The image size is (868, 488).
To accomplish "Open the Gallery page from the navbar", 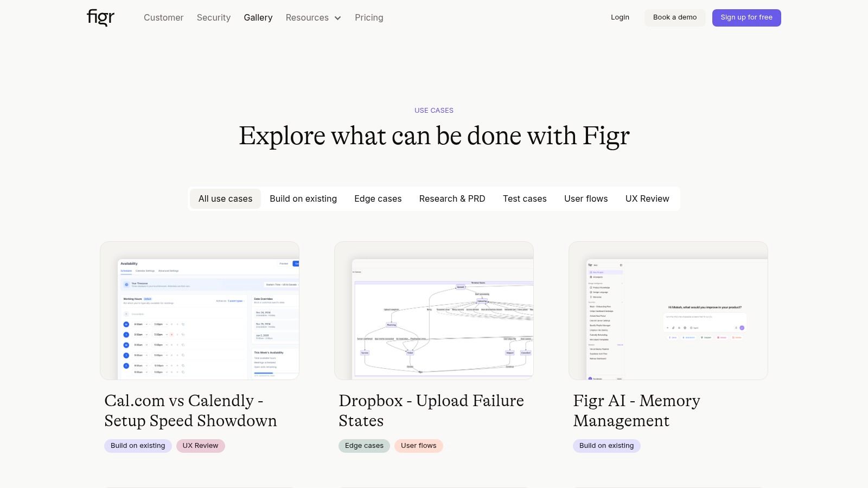I will tap(258, 17).
